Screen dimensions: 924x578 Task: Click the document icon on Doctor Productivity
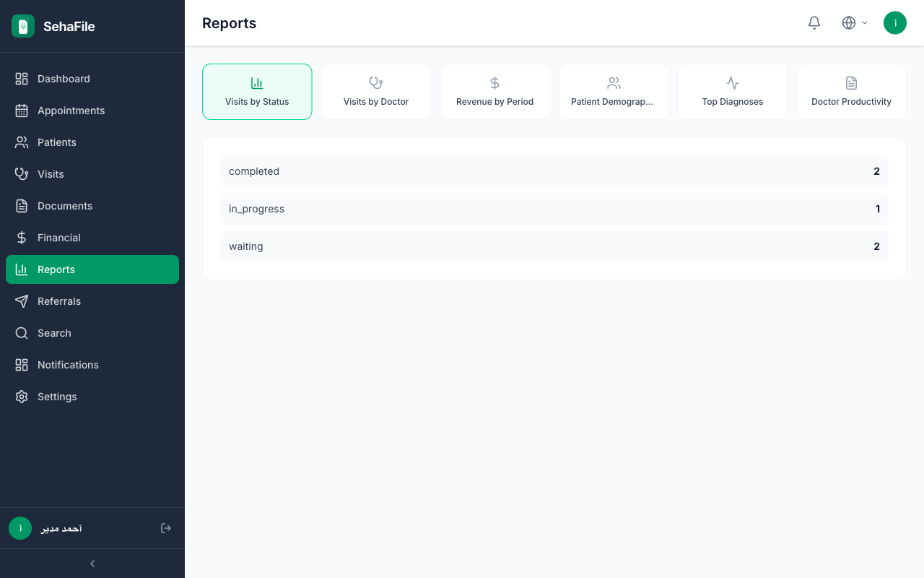(x=851, y=83)
